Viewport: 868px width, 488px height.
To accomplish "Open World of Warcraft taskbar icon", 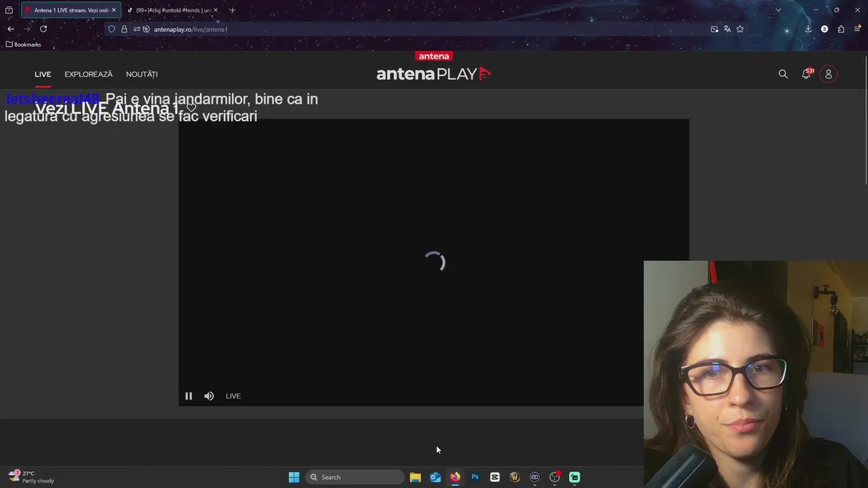I will coord(515,477).
